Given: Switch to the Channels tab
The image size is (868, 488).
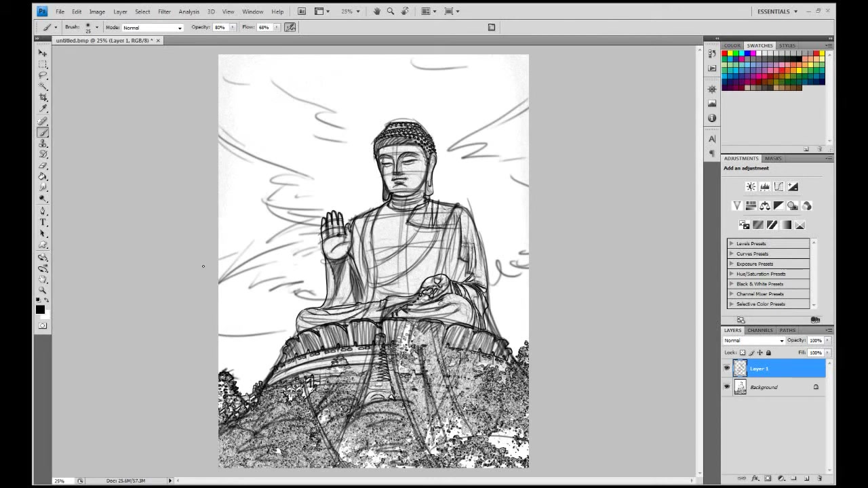Looking at the screenshot, I should point(760,330).
